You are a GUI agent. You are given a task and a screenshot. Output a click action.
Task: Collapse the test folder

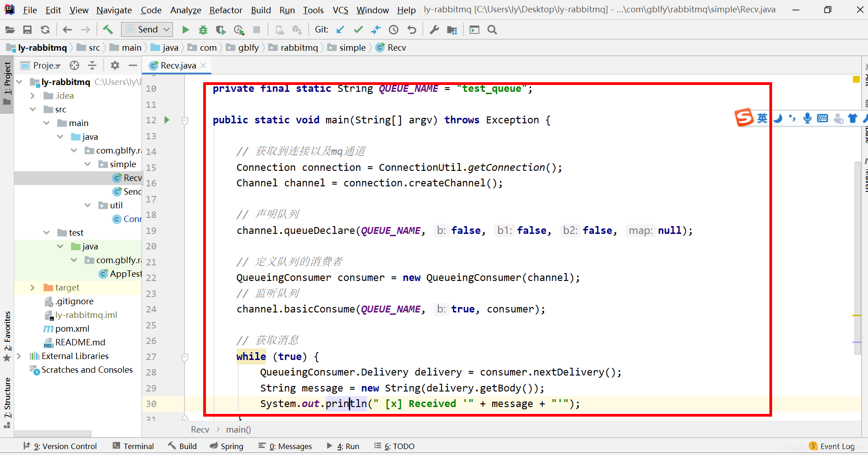[x=46, y=233]
